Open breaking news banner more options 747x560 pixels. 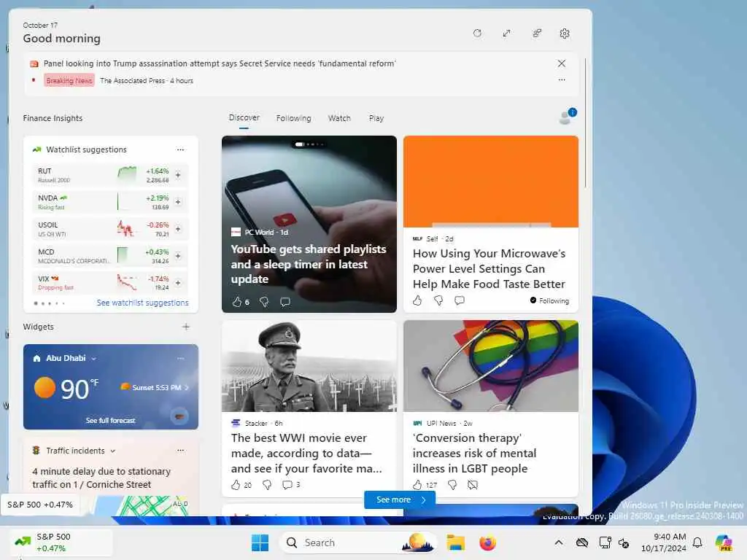coord(562,80)
